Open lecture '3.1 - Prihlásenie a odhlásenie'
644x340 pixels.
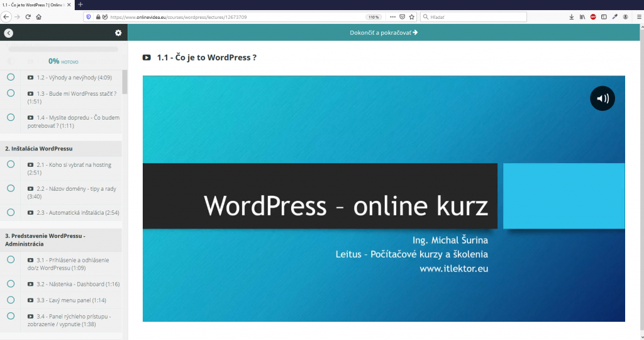tap(68, 264)
